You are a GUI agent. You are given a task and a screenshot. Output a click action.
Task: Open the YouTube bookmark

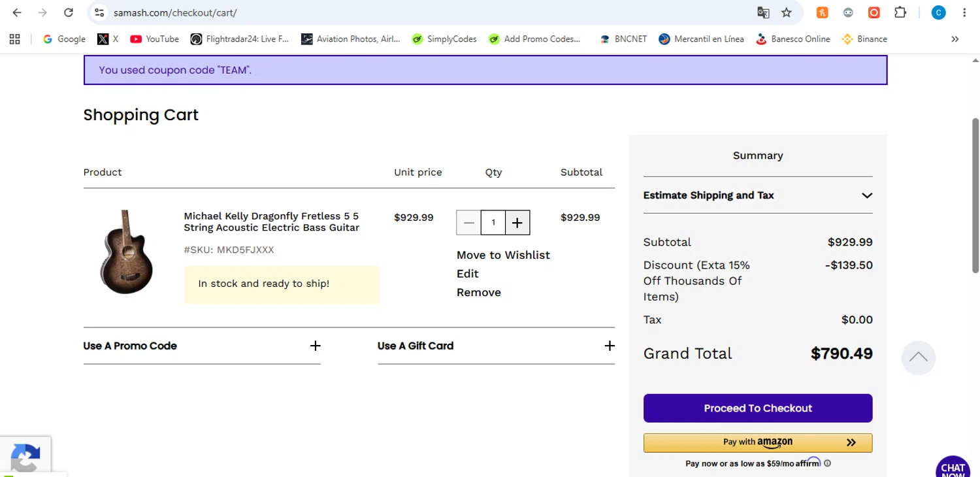click(154, 39)
